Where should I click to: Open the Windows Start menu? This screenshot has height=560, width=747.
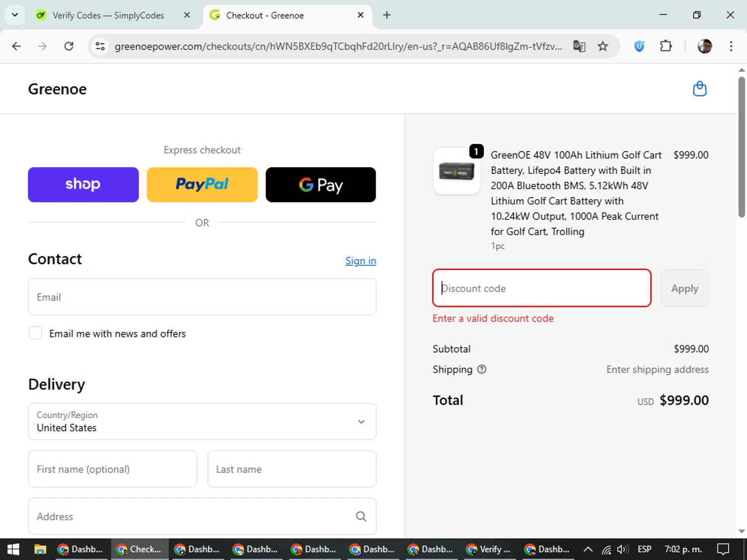coord(13,549)
